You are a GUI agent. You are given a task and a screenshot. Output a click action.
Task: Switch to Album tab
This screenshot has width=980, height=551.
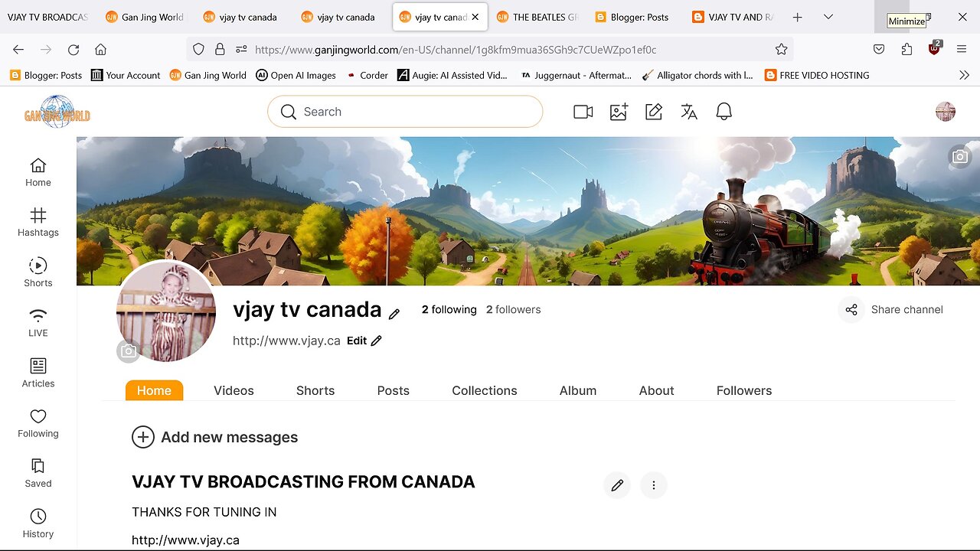coord(578,390)
